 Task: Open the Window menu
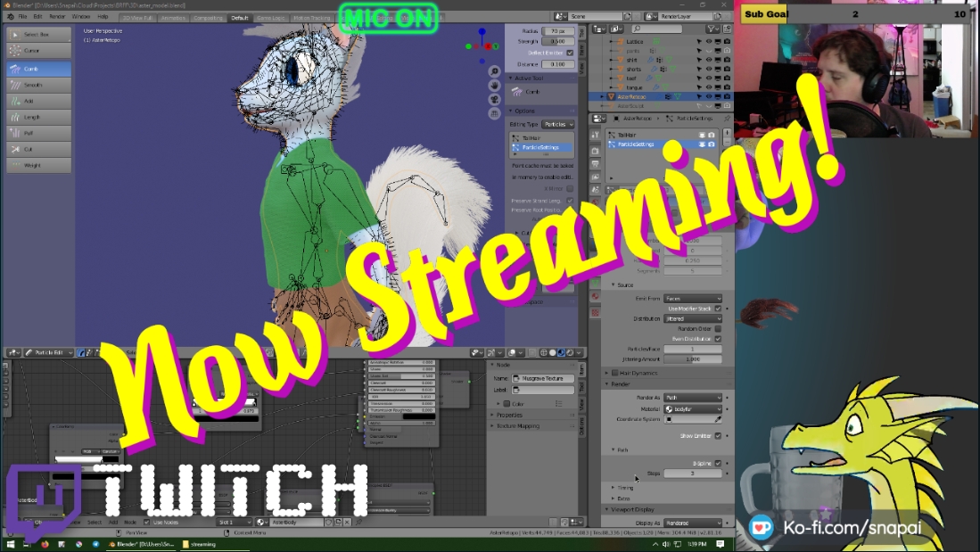pos(80,17)
